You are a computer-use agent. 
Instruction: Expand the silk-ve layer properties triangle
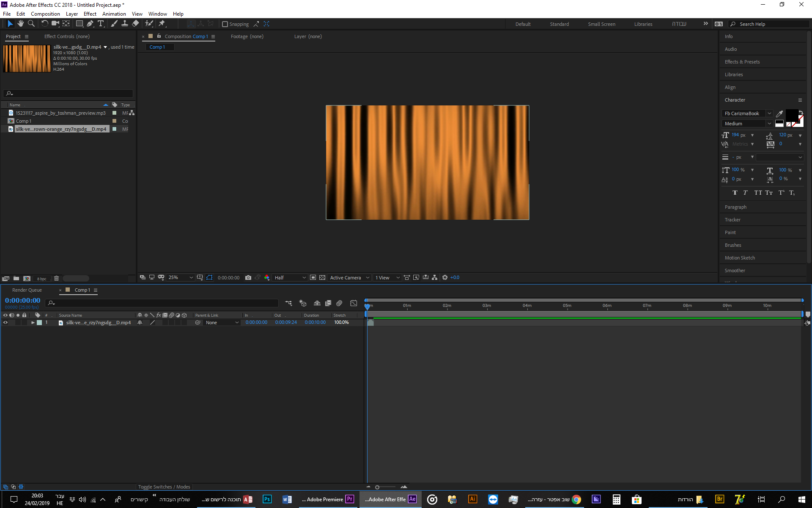tap(33, 323)
